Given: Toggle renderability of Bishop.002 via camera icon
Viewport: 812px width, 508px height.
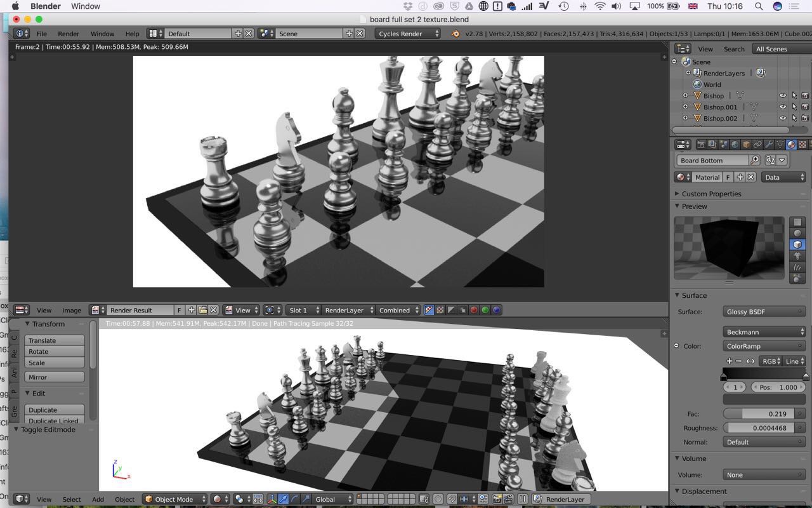Looking at the screenshot, I should [805, 118].
